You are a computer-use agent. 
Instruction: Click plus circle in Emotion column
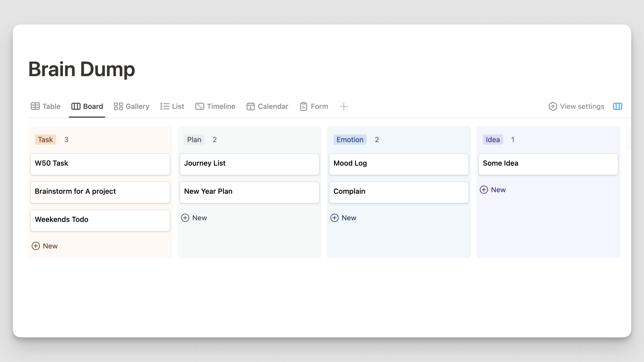pos(335,218)
